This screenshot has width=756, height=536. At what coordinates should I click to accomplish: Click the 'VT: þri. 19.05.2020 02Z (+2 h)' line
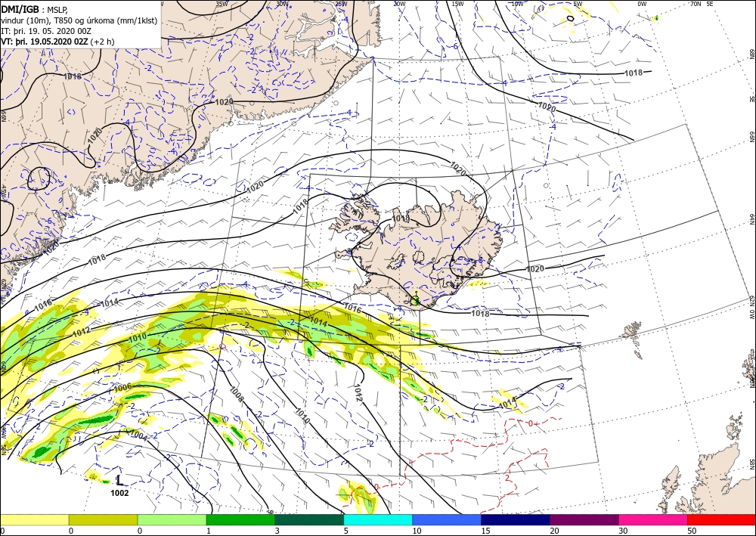coord(58,42)
